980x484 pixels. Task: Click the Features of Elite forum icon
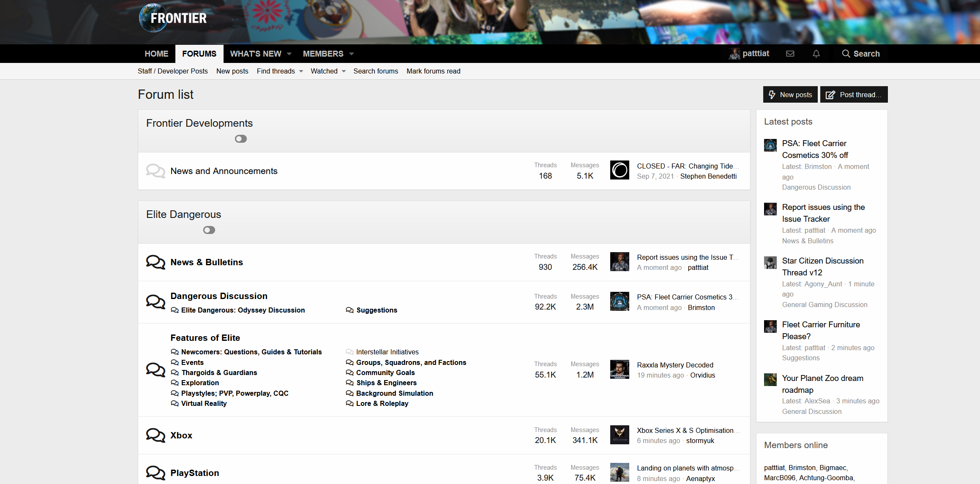pos(156,370)
